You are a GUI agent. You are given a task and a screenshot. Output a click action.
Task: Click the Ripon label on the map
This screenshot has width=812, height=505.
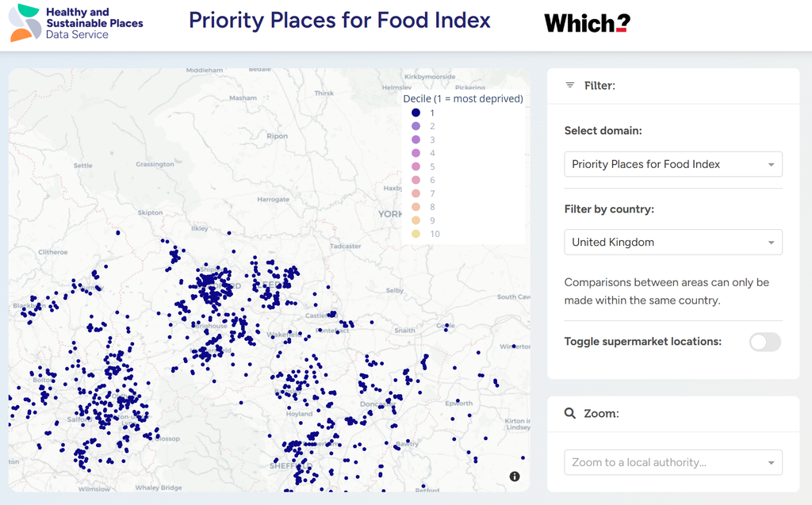click(277, 136)
